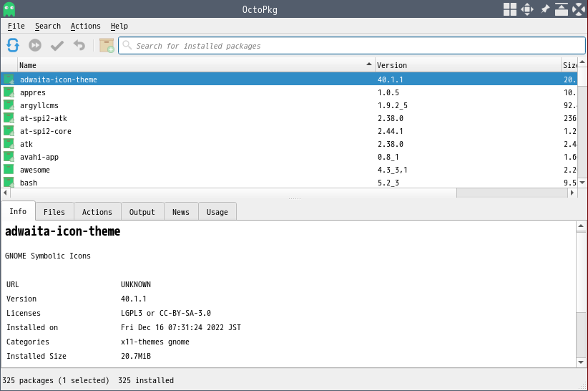This screenshot has height=391, width=588.
Task: Select the at-spi2-atk package row
Action: pos(289,118)
